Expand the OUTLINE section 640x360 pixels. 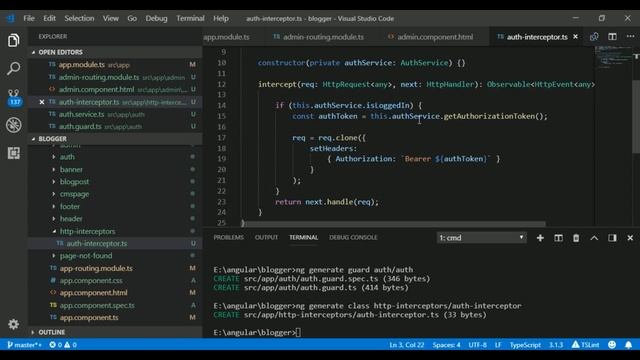pos(115,332)
